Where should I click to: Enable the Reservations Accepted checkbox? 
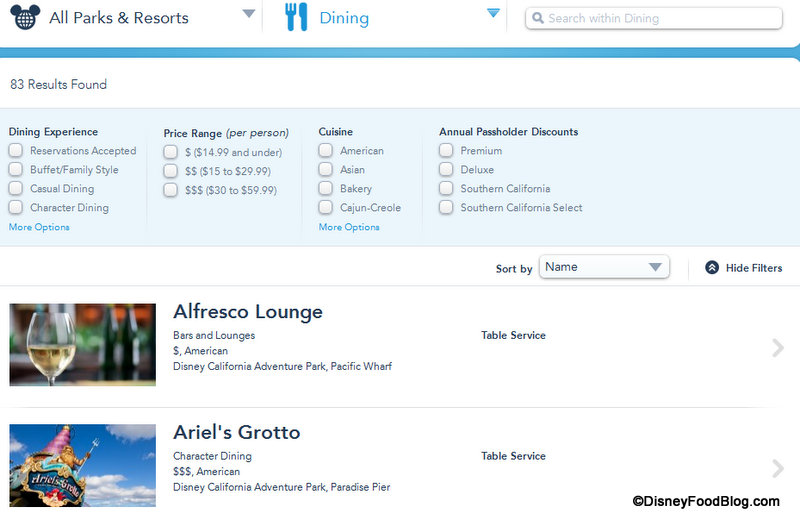coord(16,151)
